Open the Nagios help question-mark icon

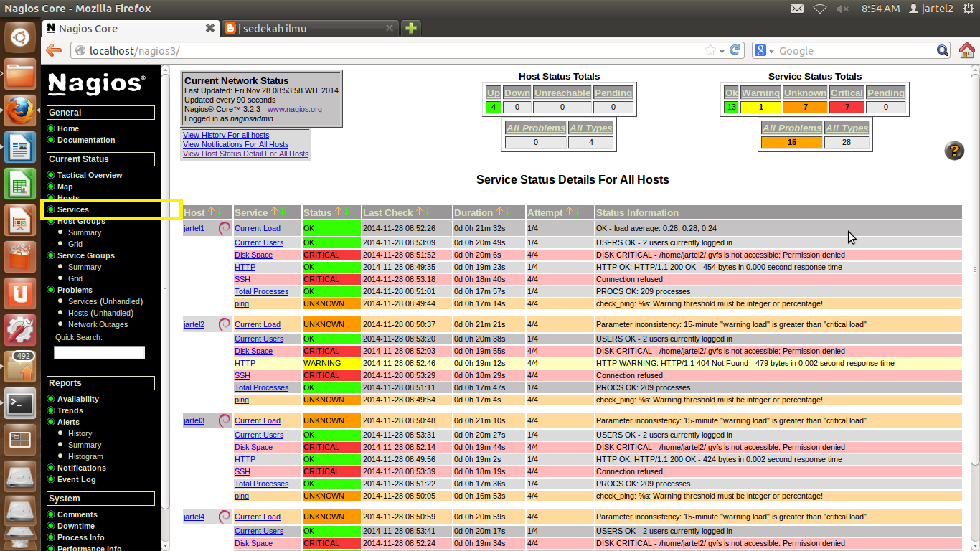pyautogui.click(x=954, y=151)
